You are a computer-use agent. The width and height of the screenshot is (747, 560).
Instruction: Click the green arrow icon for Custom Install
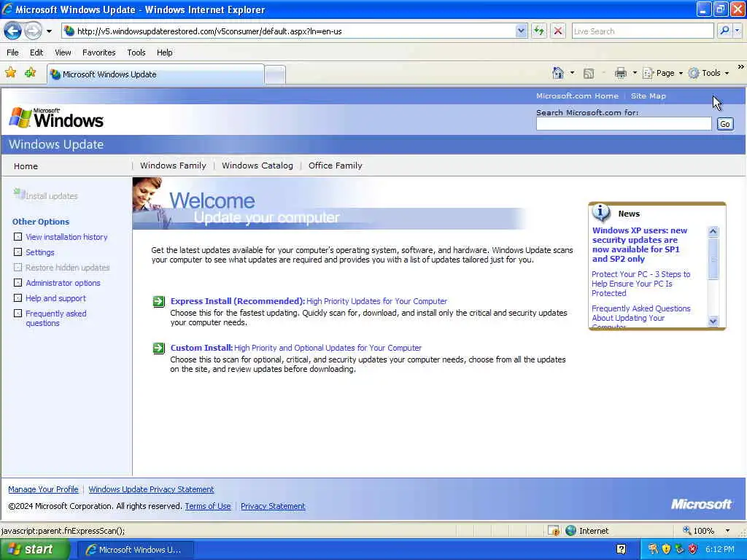tap(158, 348)
